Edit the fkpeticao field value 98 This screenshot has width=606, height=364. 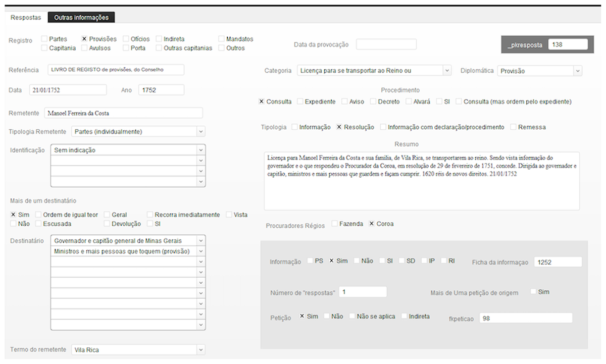pyautogui.click(x=526, y=318)
